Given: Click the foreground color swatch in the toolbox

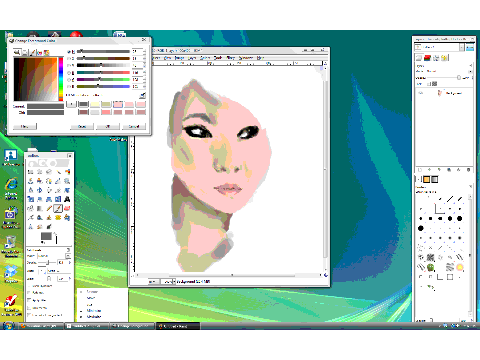Looking at the screenshot, I should [x=46, y=236].
